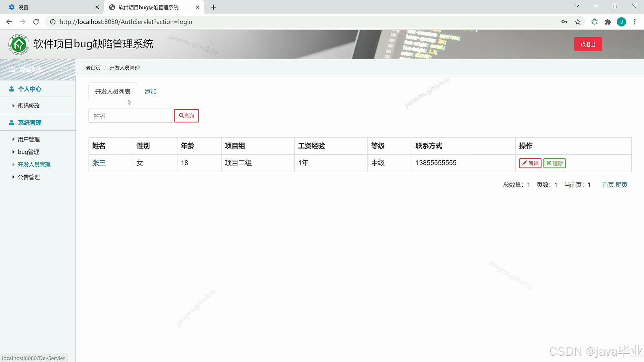Open 开发人员管理 in the sidebar
The height and width of the screenshot is (362, 644).
[x=34, y=165]
